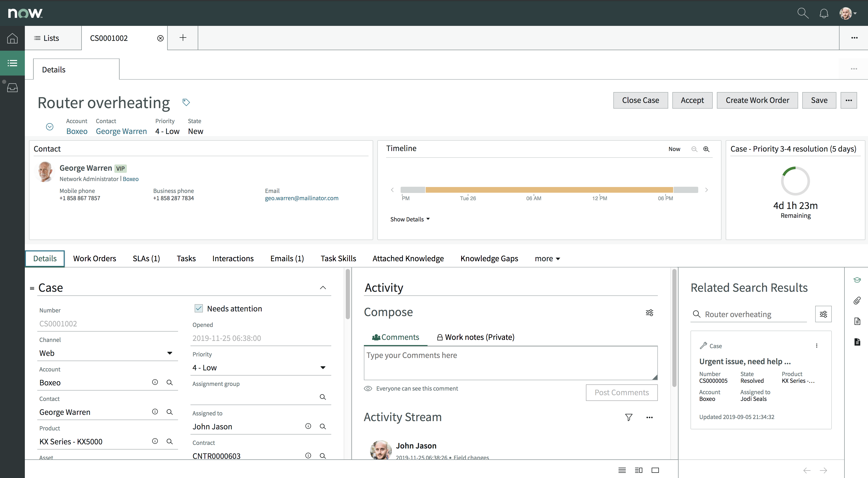Look up Product KX Series - KX5000
868x478 pixels.
[170, 441]
